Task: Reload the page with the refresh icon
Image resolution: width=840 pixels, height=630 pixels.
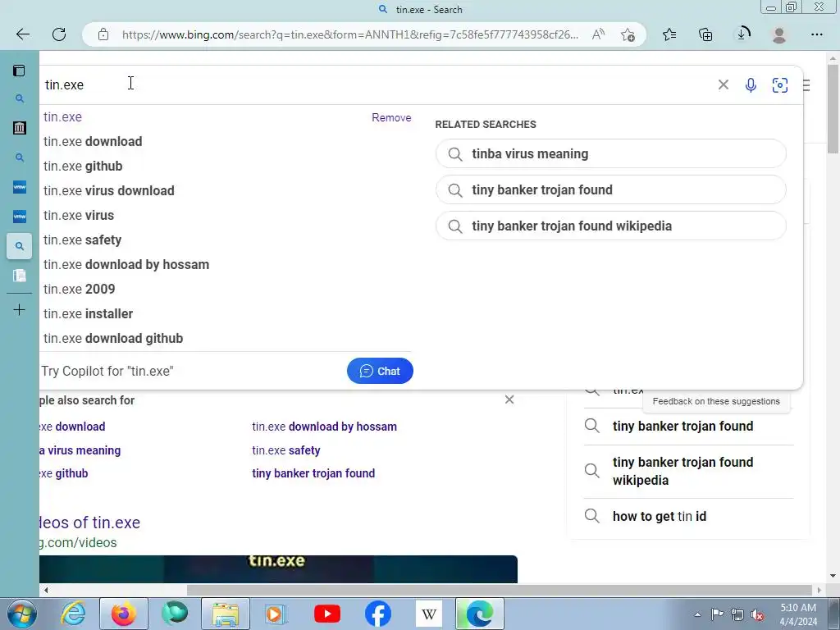Action: click(59, 34)
